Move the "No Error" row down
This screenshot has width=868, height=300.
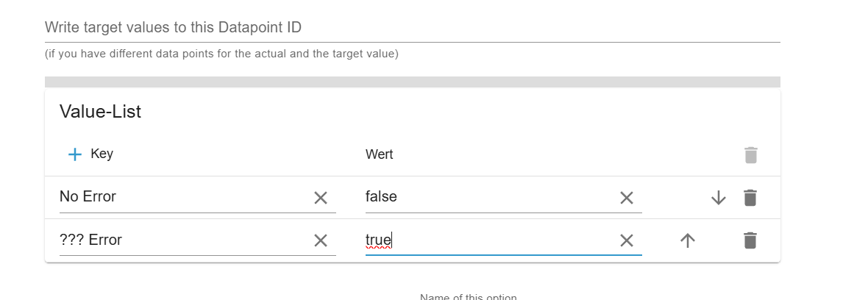point(719,198)
